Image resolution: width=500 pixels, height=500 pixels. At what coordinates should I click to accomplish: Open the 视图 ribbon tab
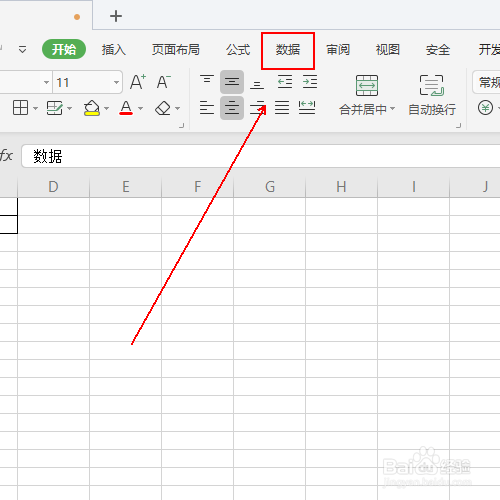[388, 50]
